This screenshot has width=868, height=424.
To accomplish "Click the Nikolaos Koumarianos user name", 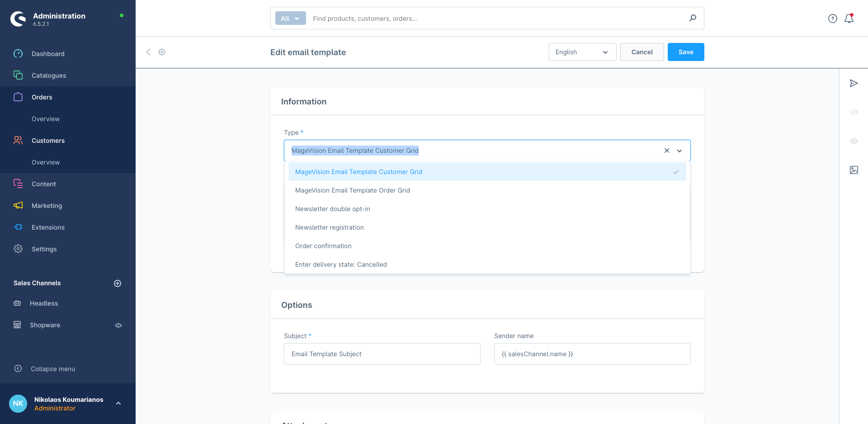I will click(69, 400).
